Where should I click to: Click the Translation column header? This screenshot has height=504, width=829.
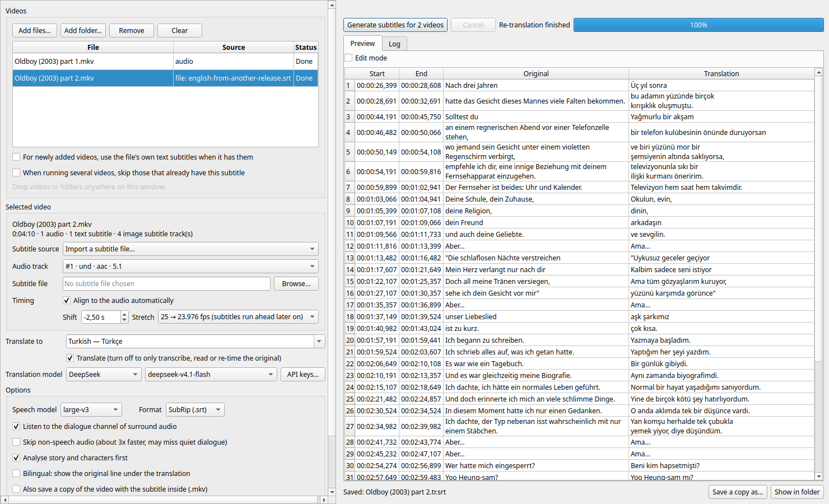tap(721, 73)
